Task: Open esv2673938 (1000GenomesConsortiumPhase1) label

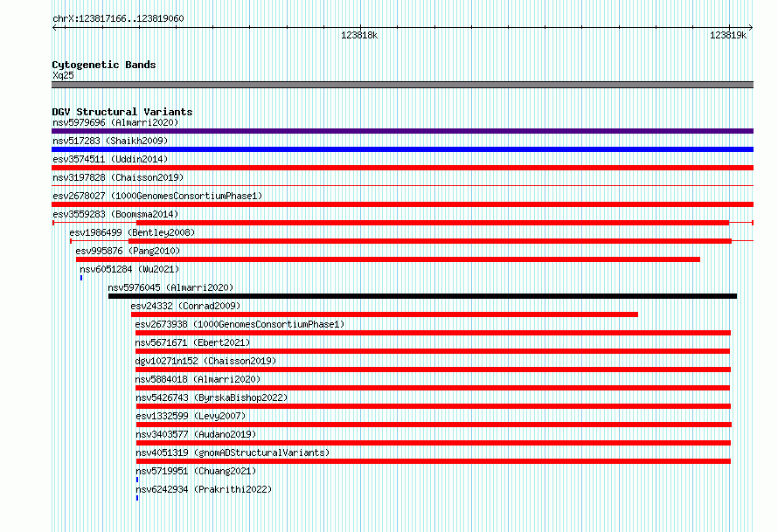Action: tap(240, 324)
